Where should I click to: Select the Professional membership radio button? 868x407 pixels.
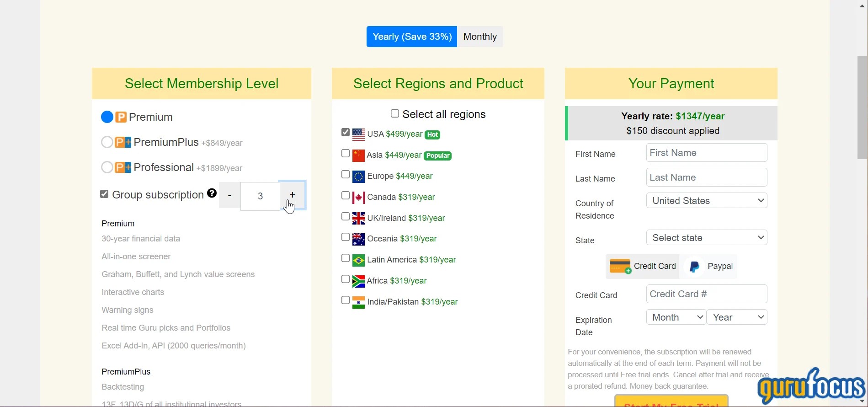click(107, 167)
